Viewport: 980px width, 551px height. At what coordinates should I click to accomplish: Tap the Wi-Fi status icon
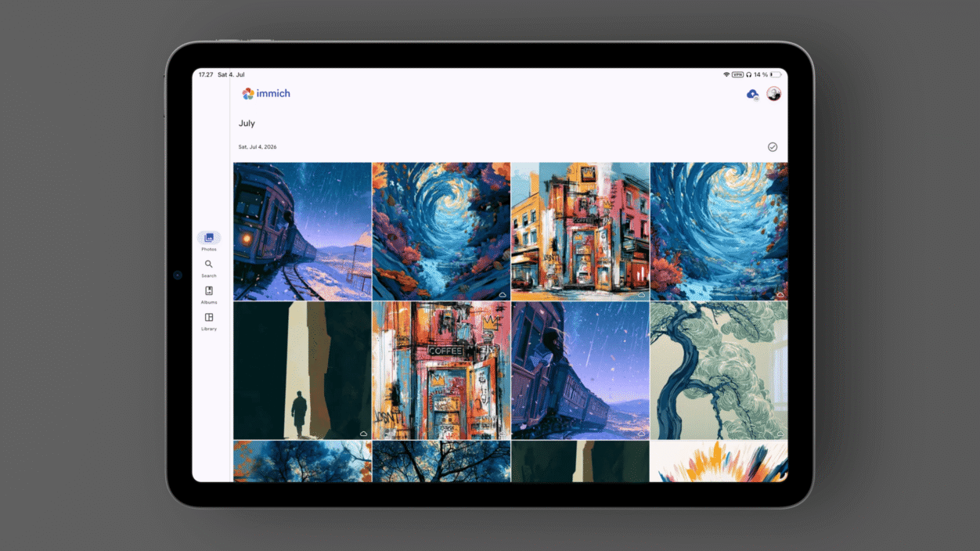click(x=726, y=74)
